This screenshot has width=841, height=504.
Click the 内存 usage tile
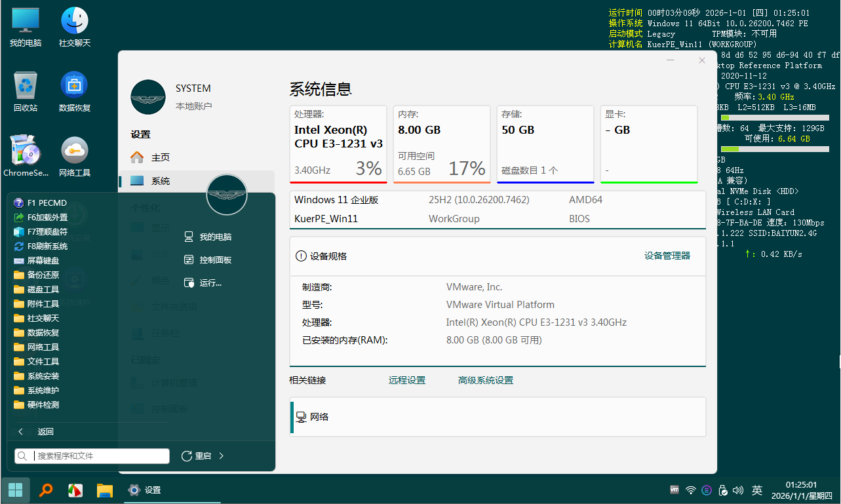pos(441,144)
